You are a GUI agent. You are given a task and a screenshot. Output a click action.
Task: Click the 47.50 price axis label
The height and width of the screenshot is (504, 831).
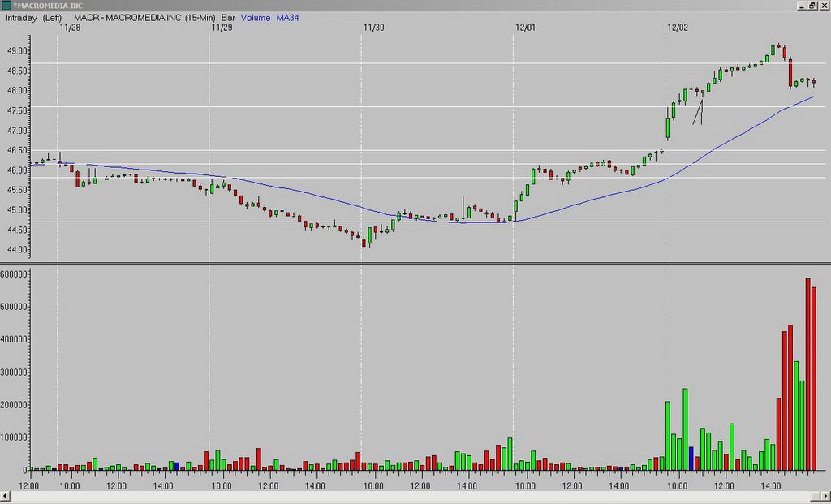(x=18, y=110)
